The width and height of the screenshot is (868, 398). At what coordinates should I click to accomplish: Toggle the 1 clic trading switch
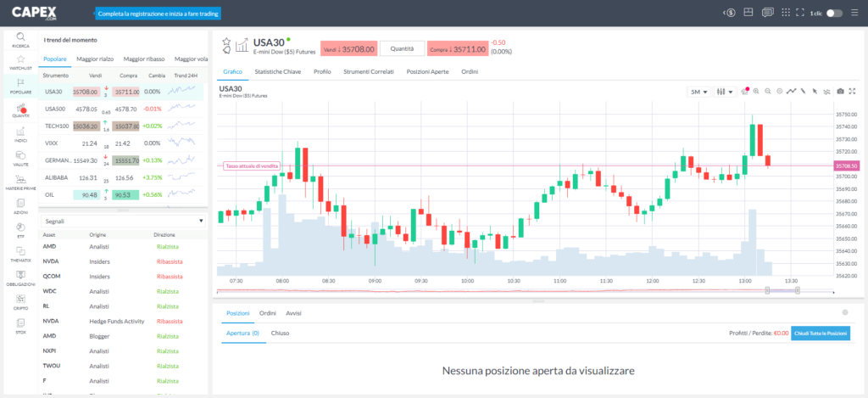[x=834, y=13]
